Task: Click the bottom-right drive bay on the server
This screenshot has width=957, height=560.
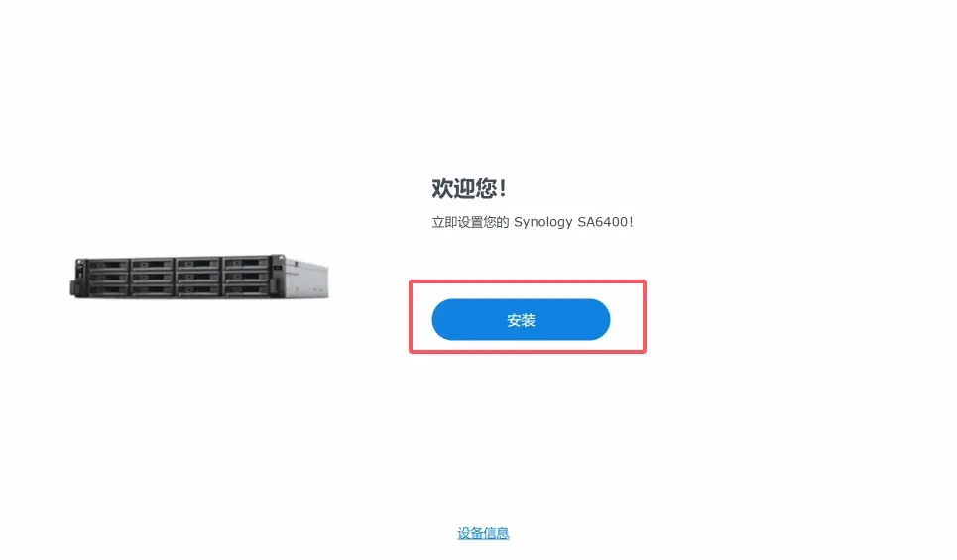Action: click(x=245, y=289)
